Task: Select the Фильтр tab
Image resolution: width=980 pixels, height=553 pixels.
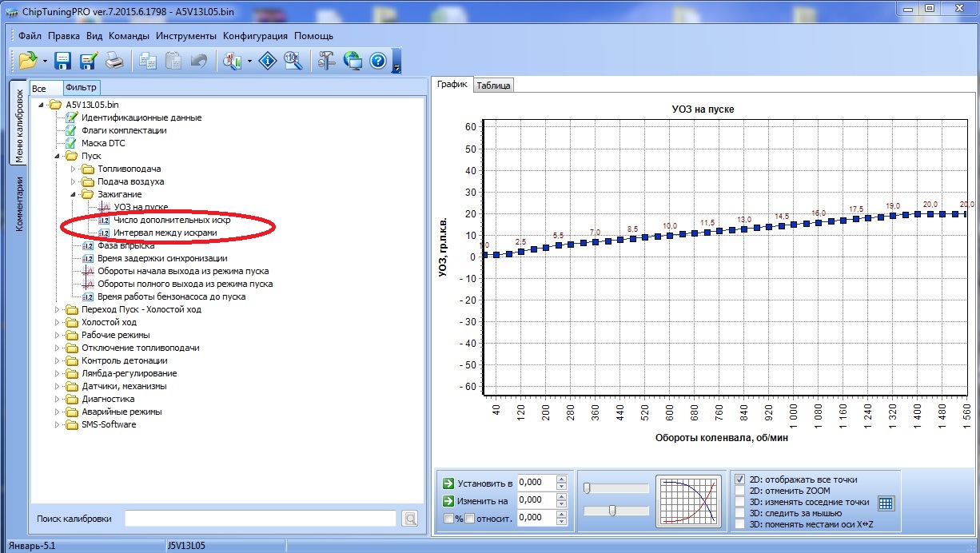Action: [x=81, y=88]
